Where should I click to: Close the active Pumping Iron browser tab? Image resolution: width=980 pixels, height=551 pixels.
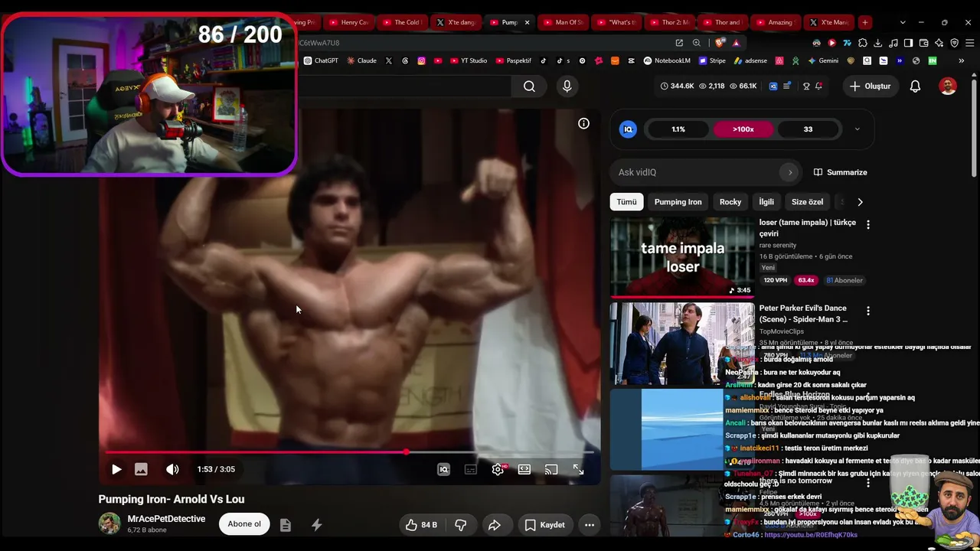click(x=527, y=22)
